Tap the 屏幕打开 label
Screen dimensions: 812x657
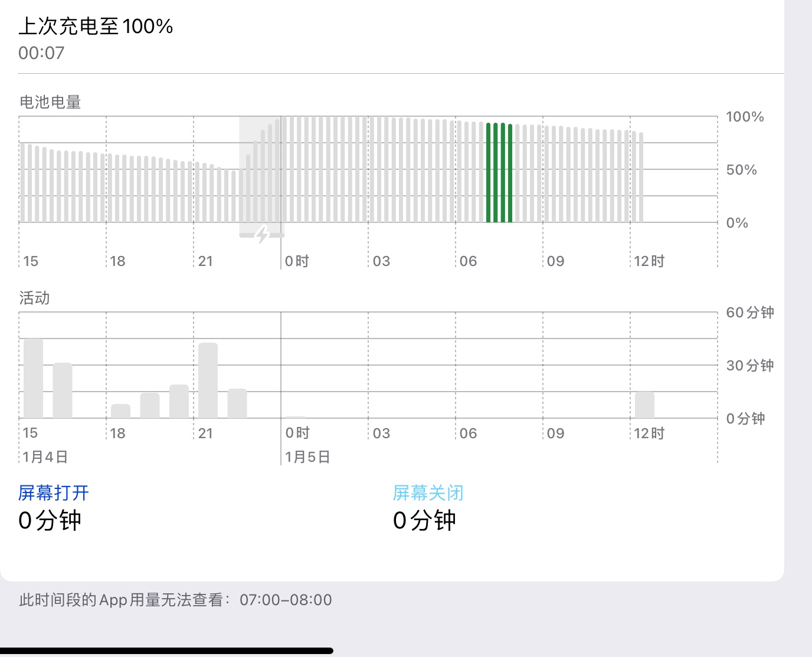54,492
